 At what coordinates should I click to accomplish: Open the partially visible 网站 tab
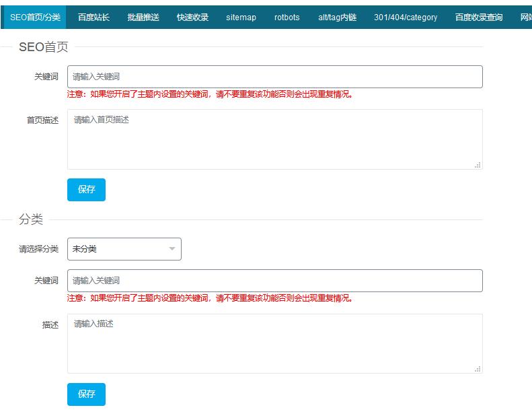(525, 18)
